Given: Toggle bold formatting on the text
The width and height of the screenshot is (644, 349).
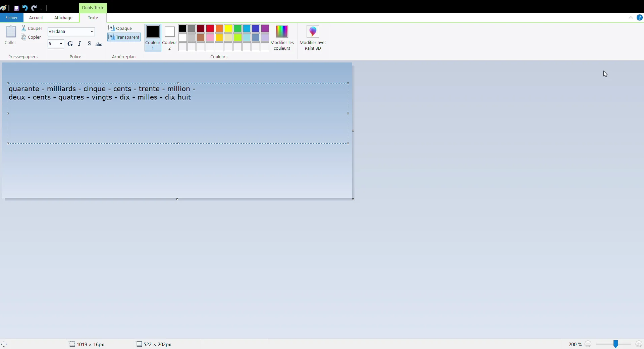Looking at the screenshot, I should 70,44.
